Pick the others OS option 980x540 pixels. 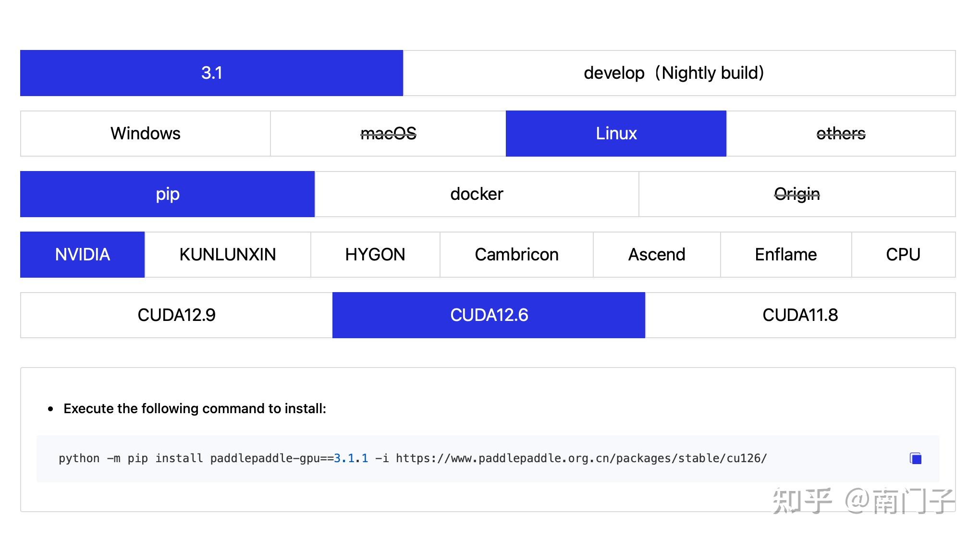pos(841,134)
